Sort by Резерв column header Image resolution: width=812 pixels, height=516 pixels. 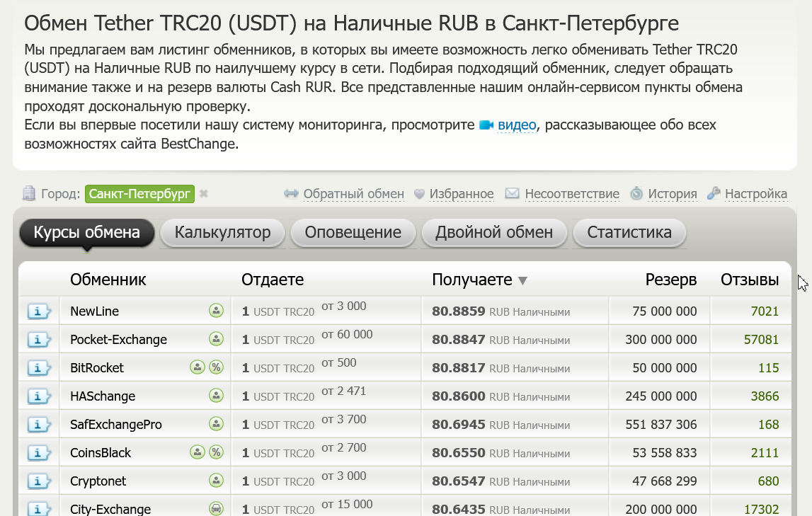(670, 280)
